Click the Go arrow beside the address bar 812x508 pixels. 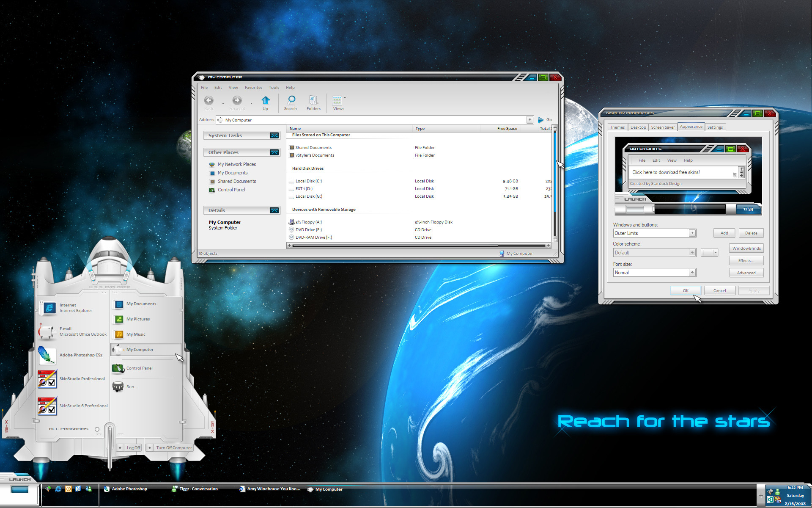(x=540, y=120)
